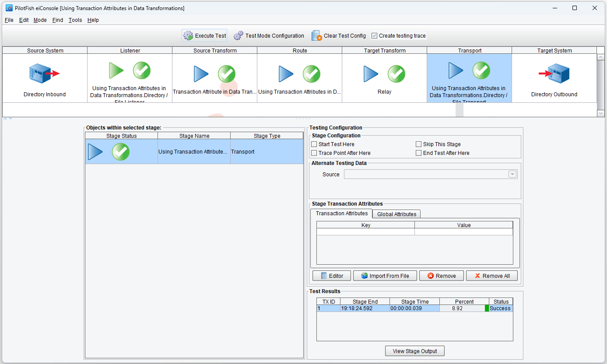Click the stage end time 19:18:24.592
This screenshot has width=607, height=364.
click(x=357, y=308)
